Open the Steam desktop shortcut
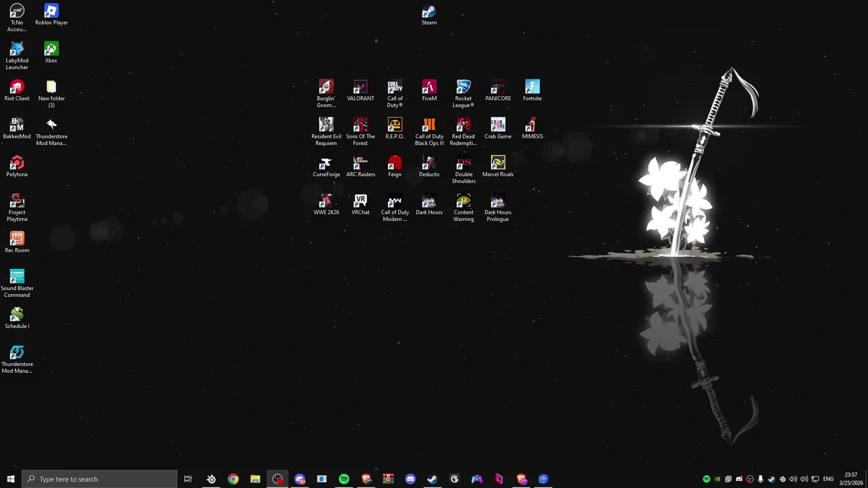The height and width of the screenshot is (488, 868). (429, 15)
